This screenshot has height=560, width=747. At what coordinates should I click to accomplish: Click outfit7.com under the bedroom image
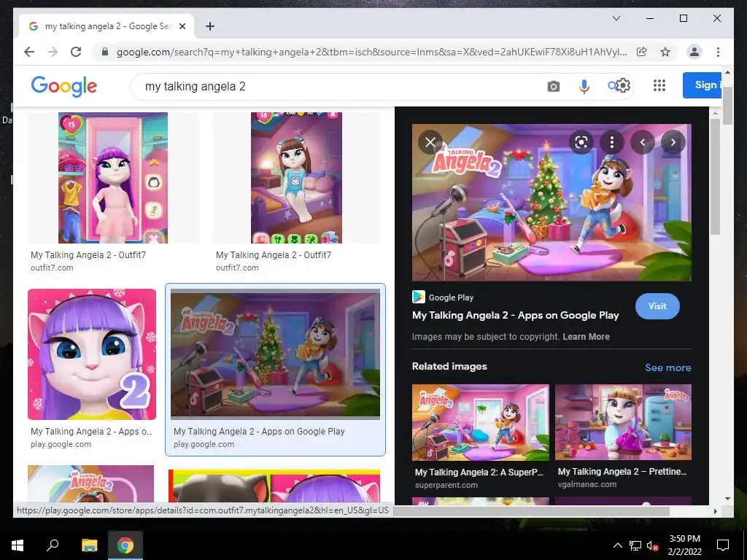pos(237,268)
